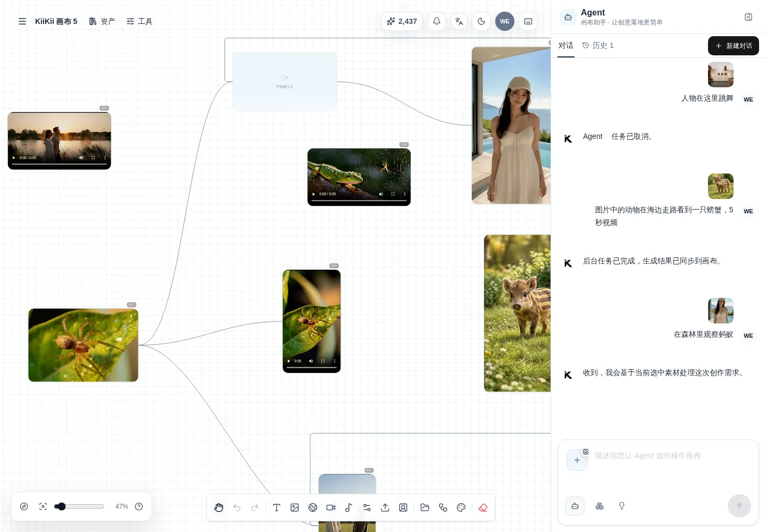Image resolution: width=766 pixels, height=532 pixels.
Task: Click the send arrow button
Action: [x=739, y=506]
